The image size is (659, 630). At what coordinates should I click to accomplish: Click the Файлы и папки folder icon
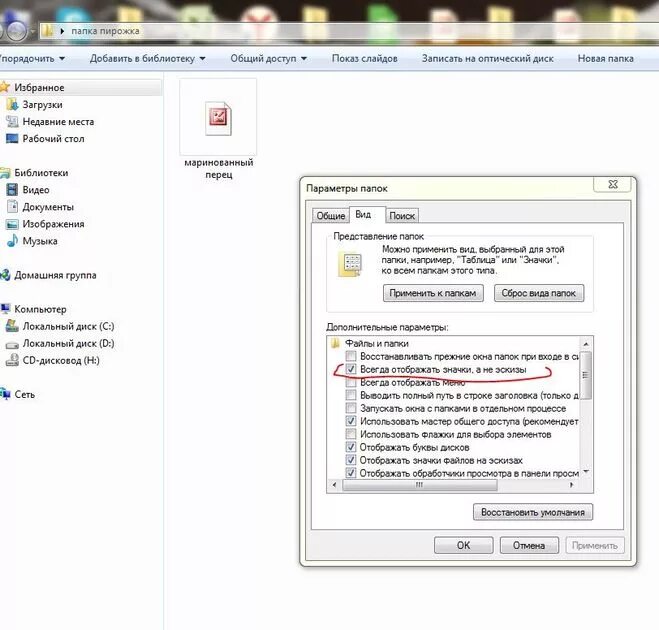pyautogui.click(x=335, y=343)
